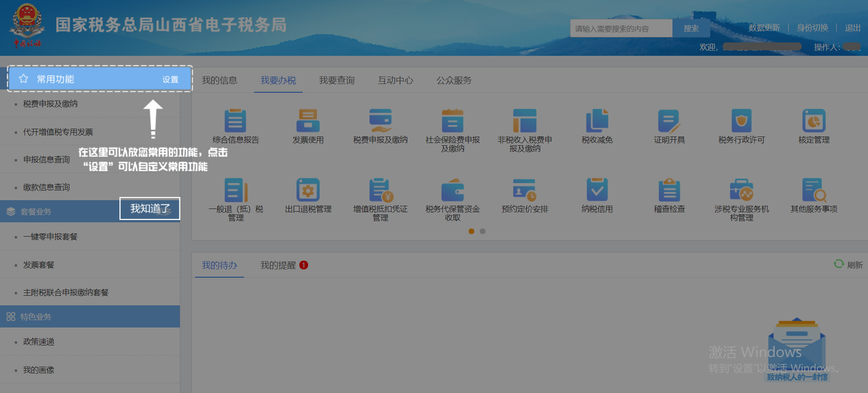The height and width of the screenshot is (393, 868).
Task: Click the star icon beside 常用功能
Action: click(24, 79)
